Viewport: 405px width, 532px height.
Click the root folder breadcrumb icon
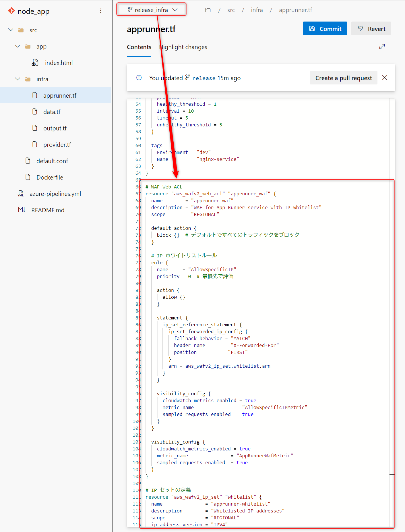[x=208, y=10]
